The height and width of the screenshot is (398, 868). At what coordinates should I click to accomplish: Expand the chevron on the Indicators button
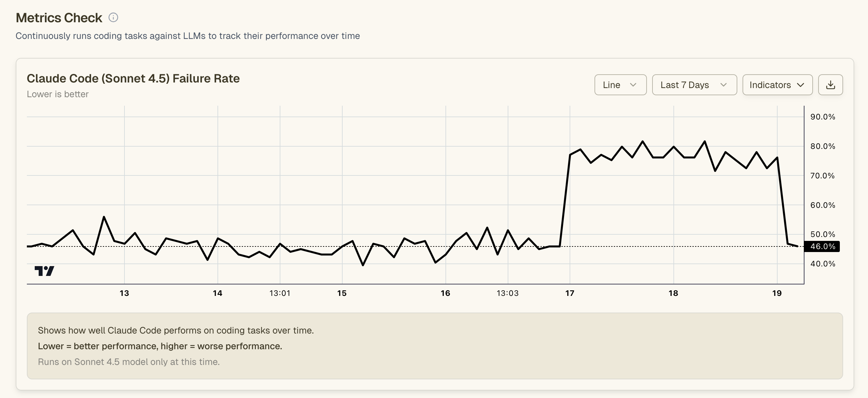pyautogui.click(x=801, y=85)
